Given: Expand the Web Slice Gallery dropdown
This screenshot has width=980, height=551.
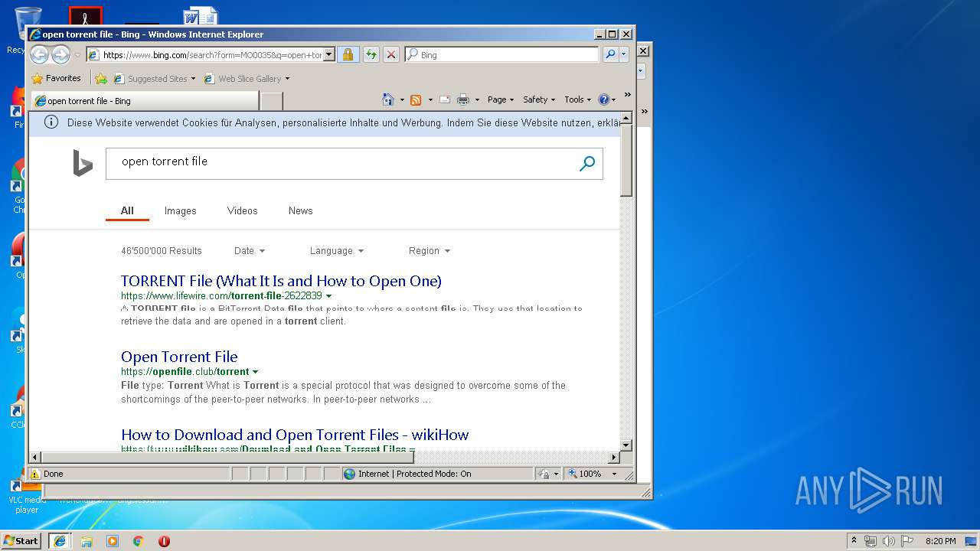Looking at the screenshot, I should pos(287,78).
